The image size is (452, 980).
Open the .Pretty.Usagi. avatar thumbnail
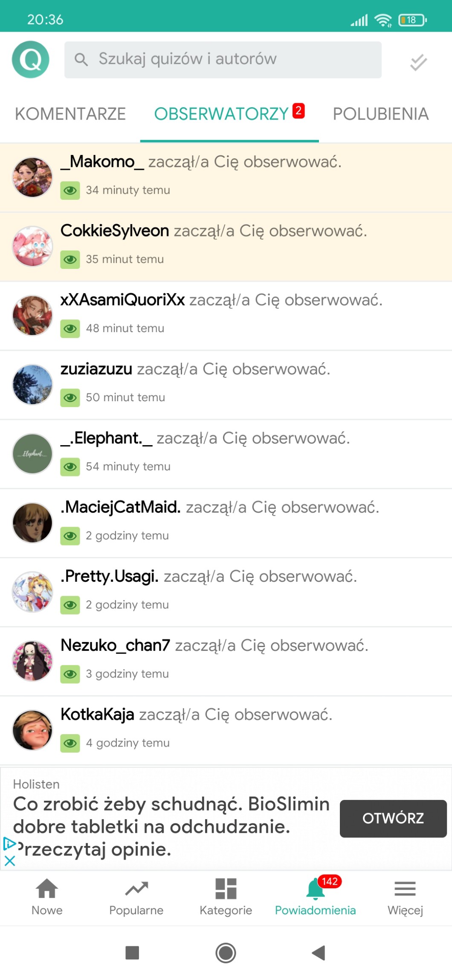click(x=32, y=592)
